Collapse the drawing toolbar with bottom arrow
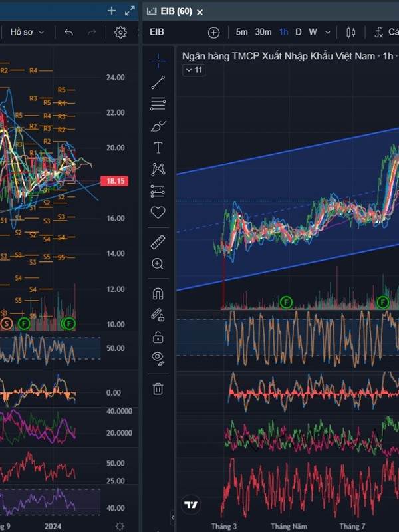Screen dimensions: 399x532 pyautogui.click(x=172, y=517)
